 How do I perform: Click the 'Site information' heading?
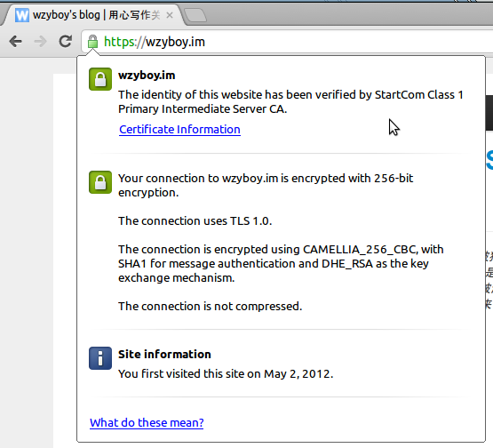[164, 355]
